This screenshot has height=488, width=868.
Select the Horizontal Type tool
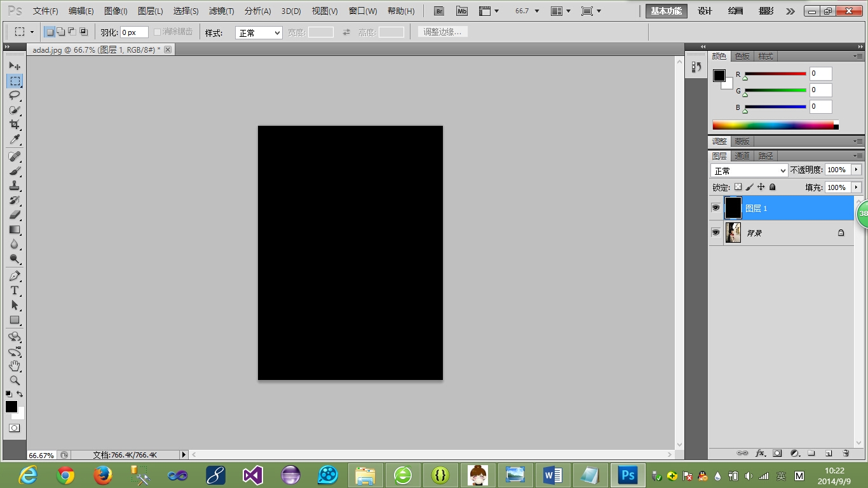[x=15, y=290]
